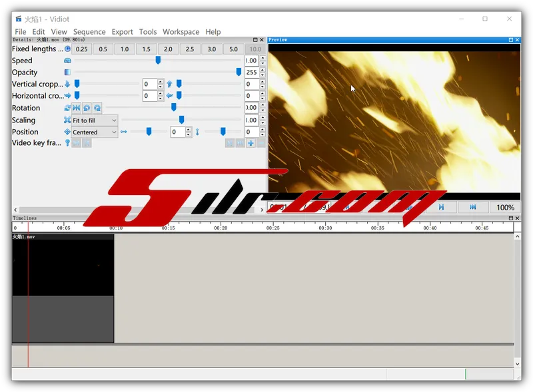
Task: Add a video key frame
Action: [x=251, y=143]
